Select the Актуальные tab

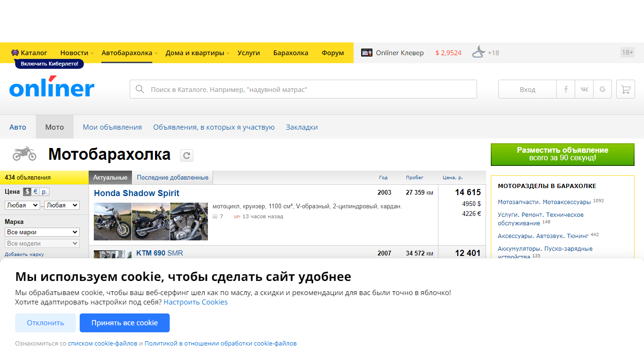click(110, 178)
